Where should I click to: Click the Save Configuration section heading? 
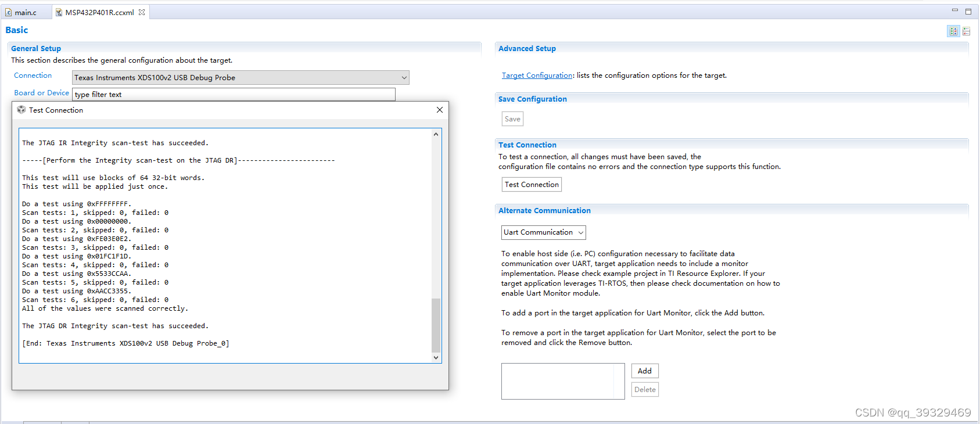pyautogui.click(x=533, y=99)
